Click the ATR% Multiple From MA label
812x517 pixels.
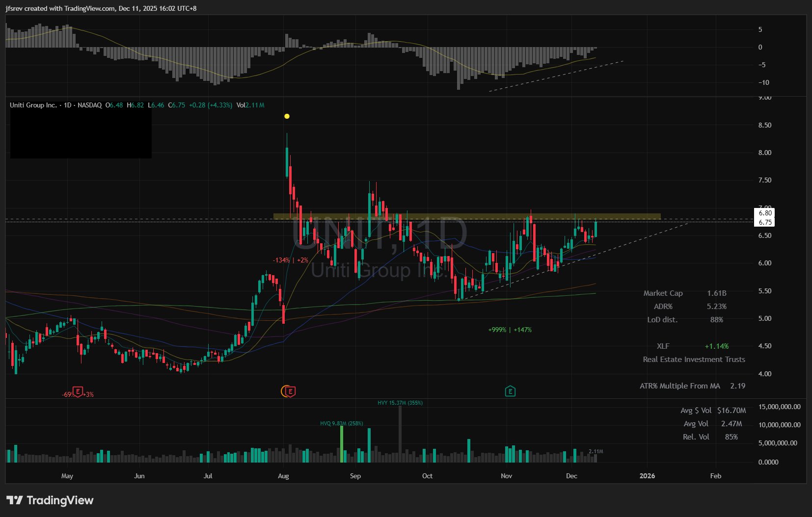coord(680,386)
